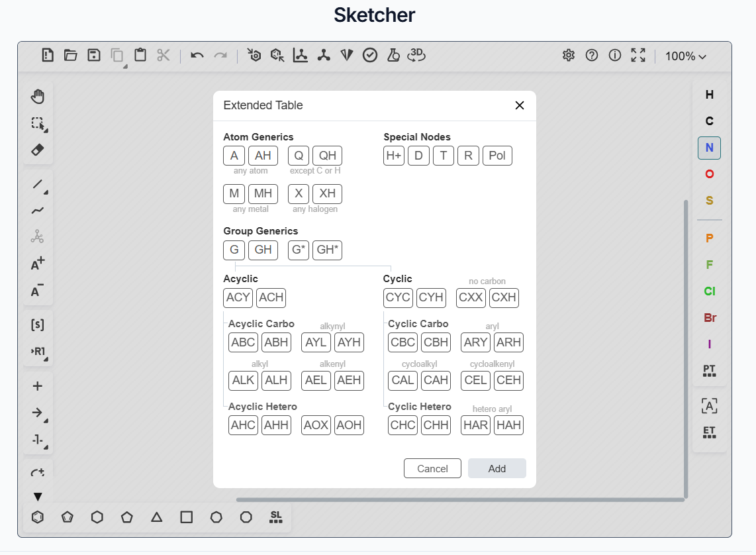This screenshot has height=555, width=756.
Task: Select the cyclopentane ring template
Action: [127, 517]
